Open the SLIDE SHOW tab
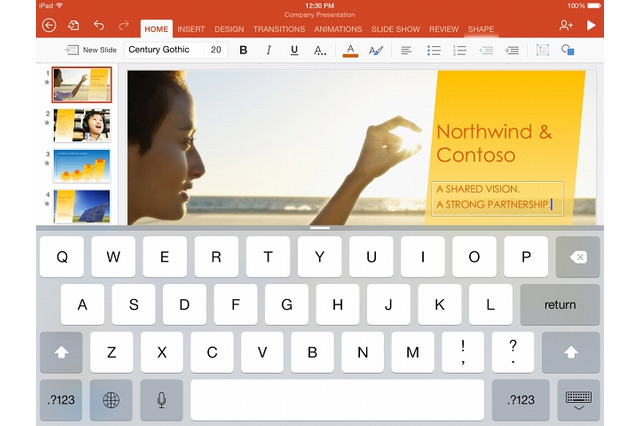 396,29
